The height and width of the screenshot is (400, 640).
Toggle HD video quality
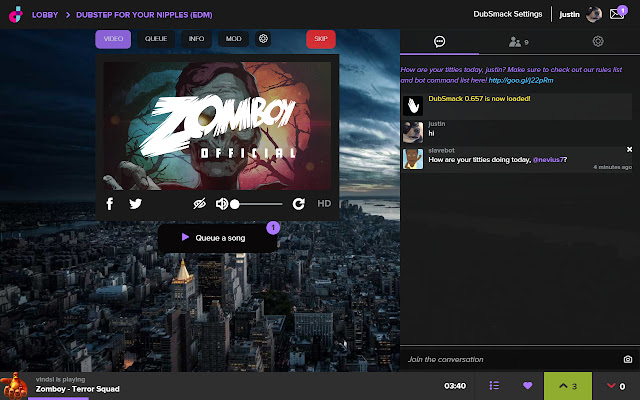[x=324, y=204]
